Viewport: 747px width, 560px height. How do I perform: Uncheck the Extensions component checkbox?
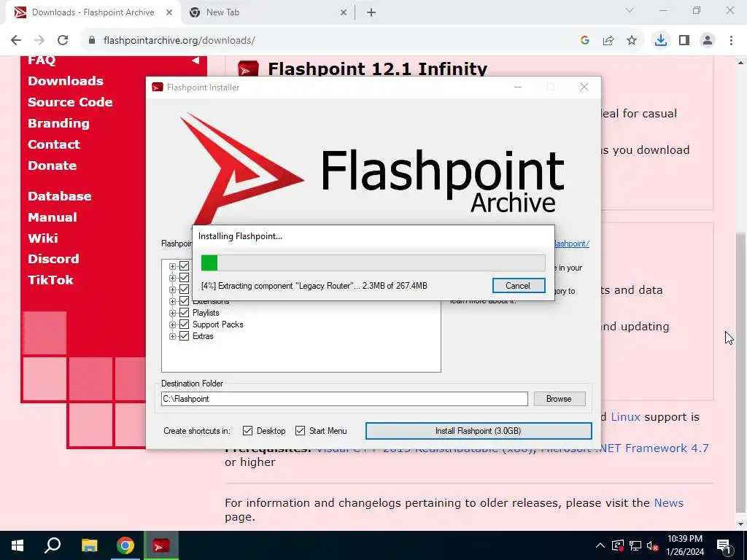click(184, 301)
